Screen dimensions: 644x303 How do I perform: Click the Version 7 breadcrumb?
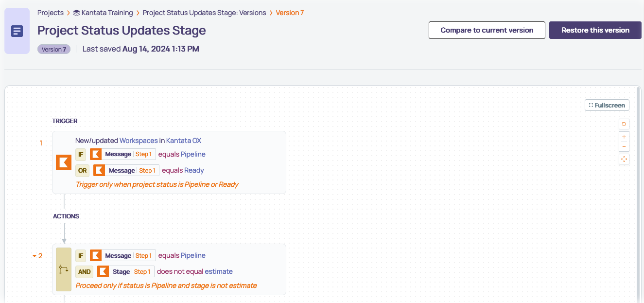point(290,13)
